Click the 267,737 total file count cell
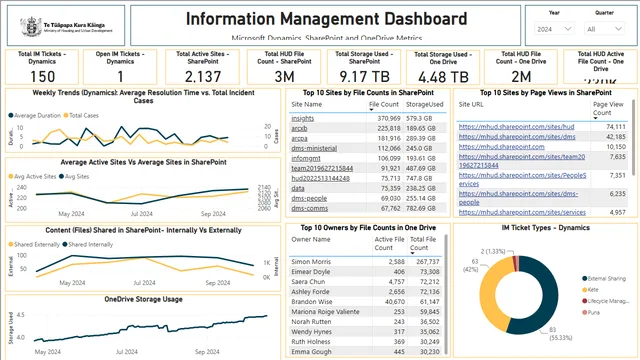640x360 pixels. (427, 262)
